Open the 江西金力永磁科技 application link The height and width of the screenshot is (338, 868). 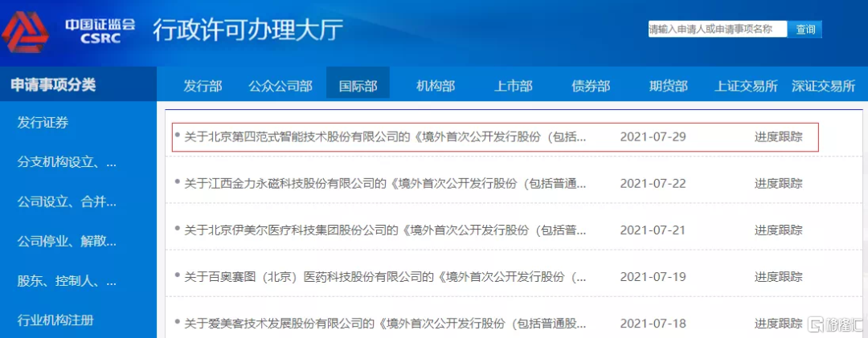click(x=385, y=184)
